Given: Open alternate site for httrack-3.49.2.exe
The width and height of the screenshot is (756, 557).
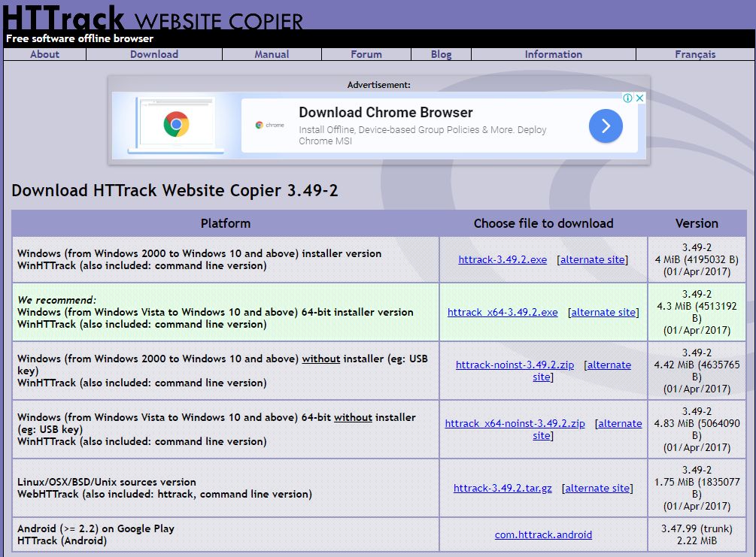Looking at the screenshot, I should tap(593, 260).
